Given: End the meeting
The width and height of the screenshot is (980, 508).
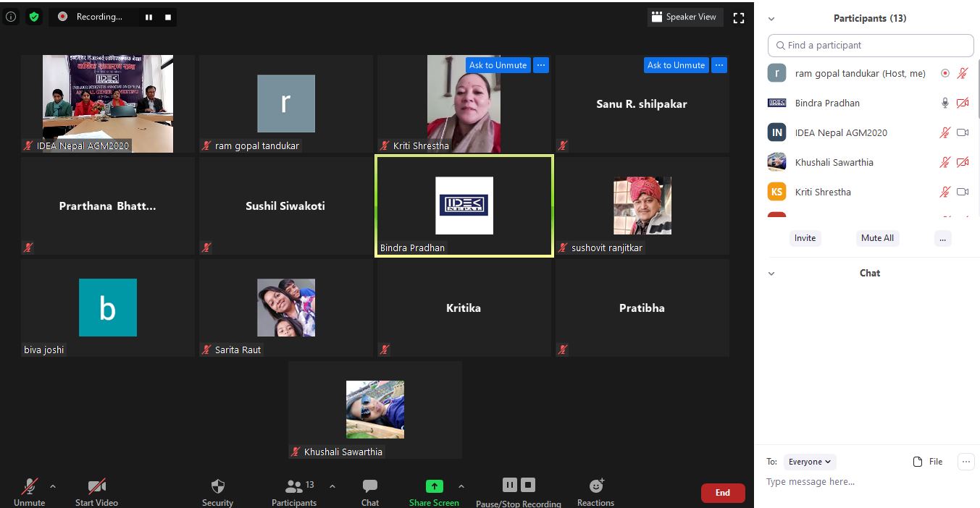Looking at the screenshot, I should (x=722, y=493).
